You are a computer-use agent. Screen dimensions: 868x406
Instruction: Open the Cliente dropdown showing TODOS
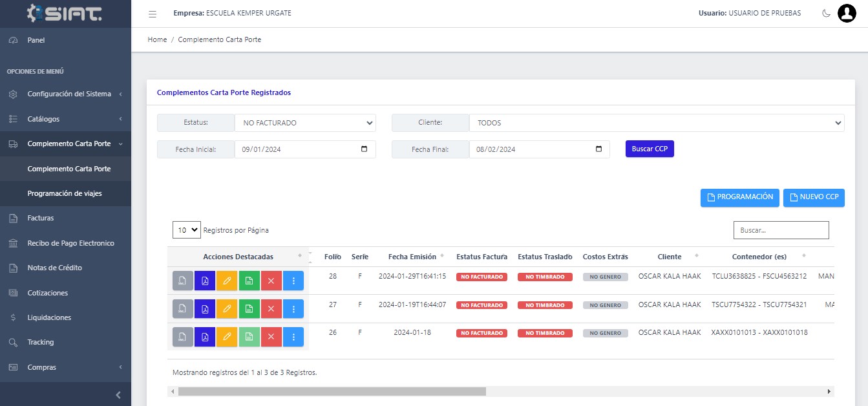click(656, 123)
